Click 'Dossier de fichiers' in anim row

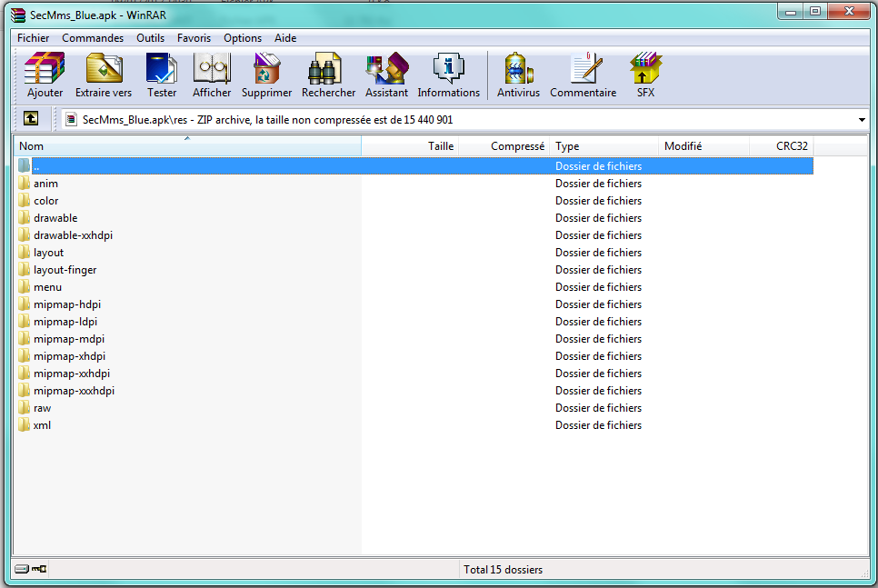(x=598, y=183)
